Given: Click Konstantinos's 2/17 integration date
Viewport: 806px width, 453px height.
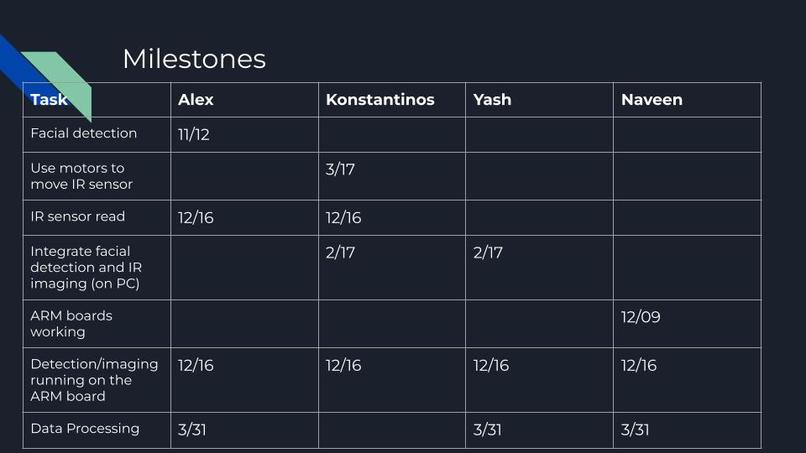Looking at the screenshot, I should pyautogui.click(x=340, y=252).
